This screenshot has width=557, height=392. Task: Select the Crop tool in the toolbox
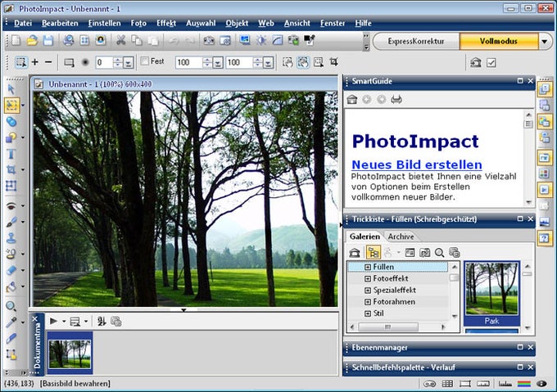11,169
